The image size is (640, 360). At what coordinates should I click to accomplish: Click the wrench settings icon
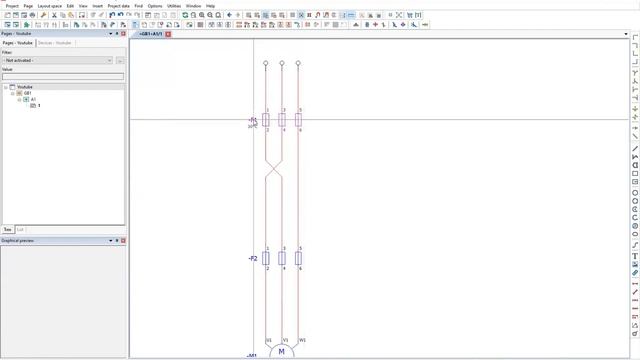pos(43,15)
